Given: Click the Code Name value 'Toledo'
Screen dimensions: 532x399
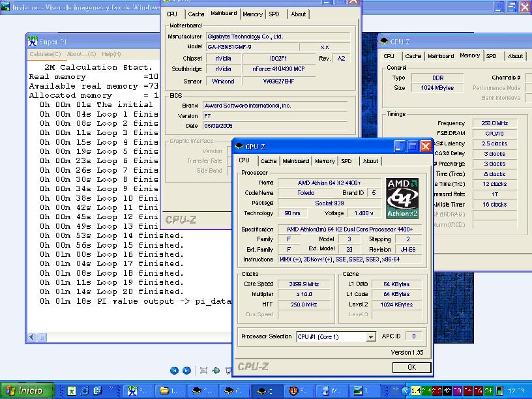Looking at the screenshot, I should tap(306, 193).
